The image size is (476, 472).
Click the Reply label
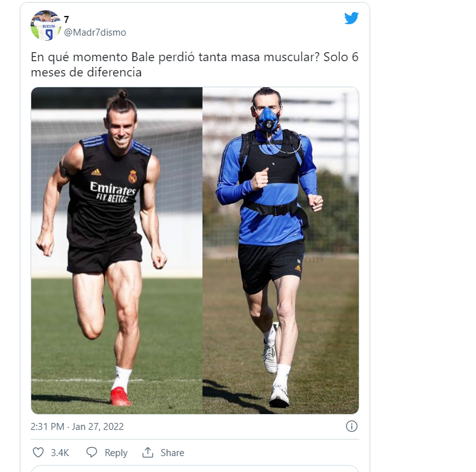(116, 453)
